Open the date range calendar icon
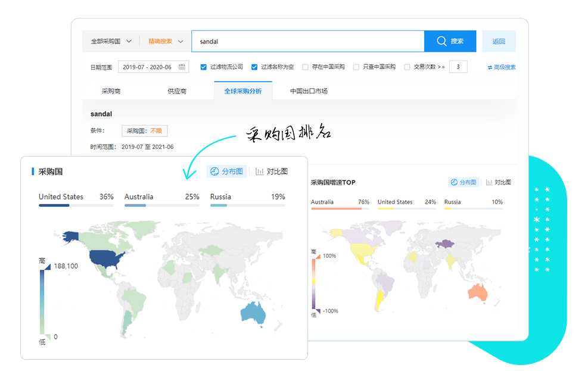Viewport: 588px width, 371px height. [182, 67]
